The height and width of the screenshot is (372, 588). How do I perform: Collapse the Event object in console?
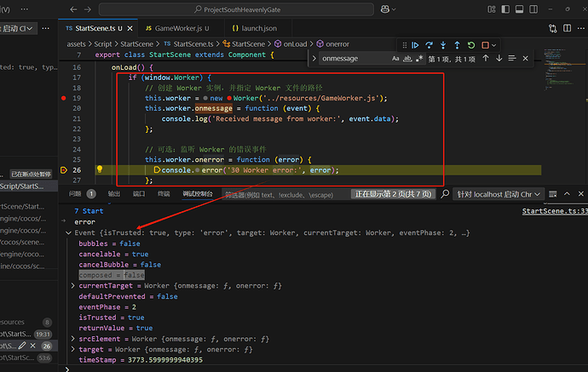(x=68, y=233)
